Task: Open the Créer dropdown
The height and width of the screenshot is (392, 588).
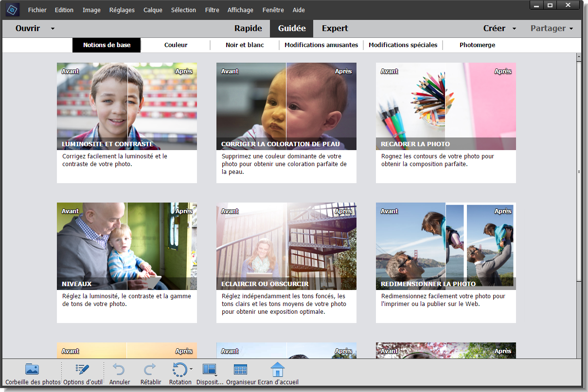Action: pos(499,28)
